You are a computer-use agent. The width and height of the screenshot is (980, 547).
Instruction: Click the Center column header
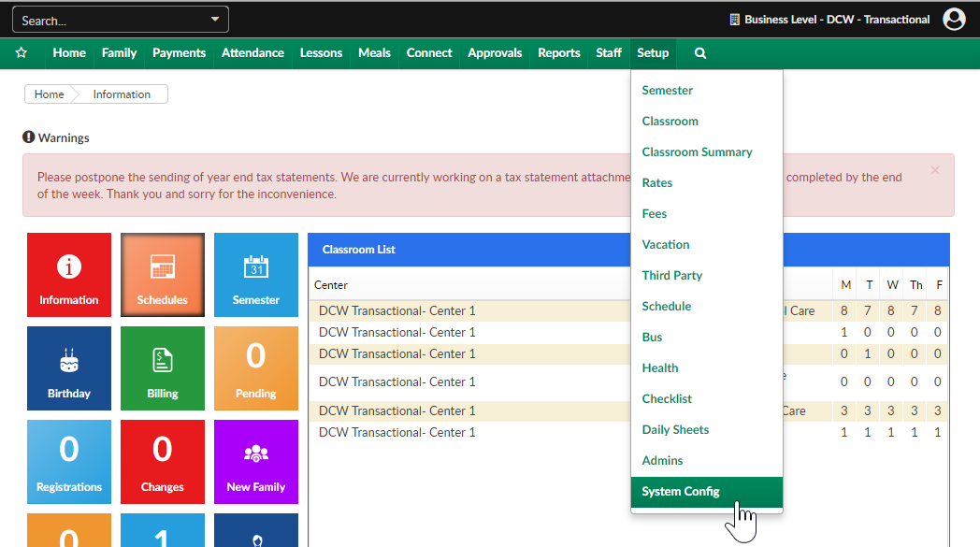pyautogui.click(x=331, y=285)
